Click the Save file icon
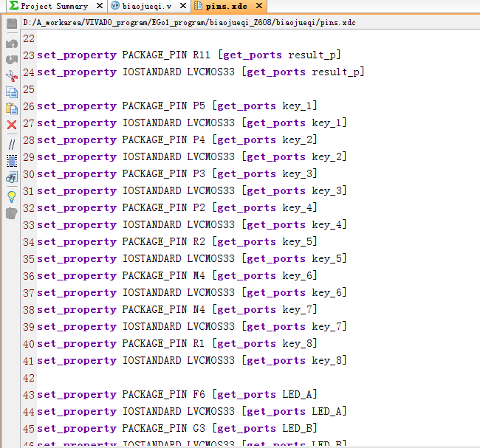 tap(11, 24)
